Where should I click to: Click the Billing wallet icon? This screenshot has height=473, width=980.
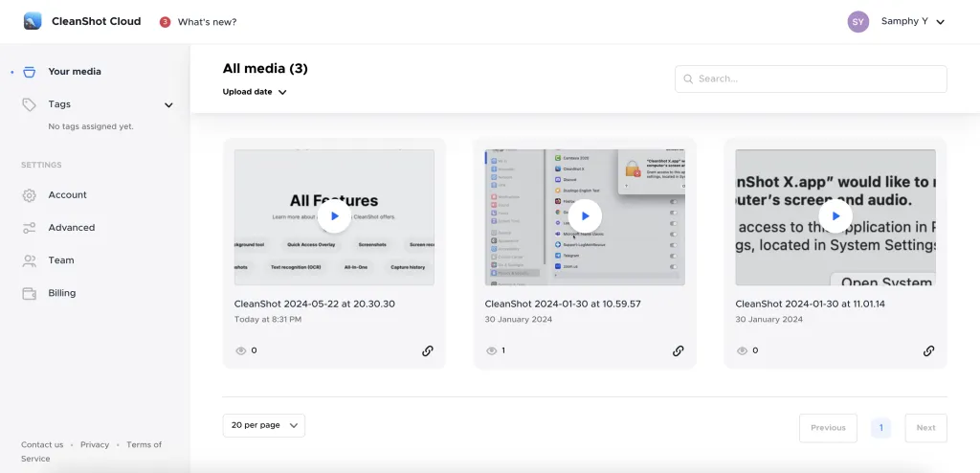point(29,293)
